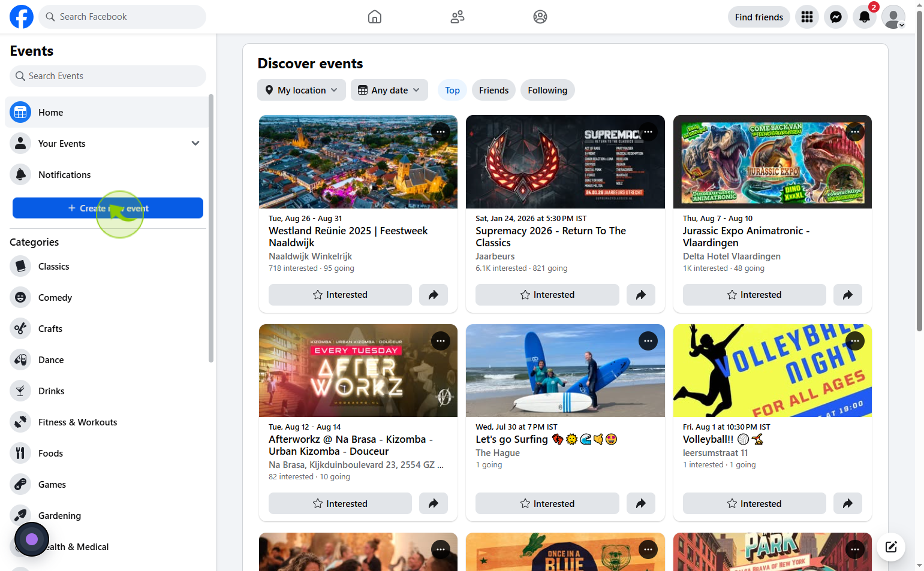The image size is (924, 571).
Task: Open the apps grid menu icon
Action: [807, 17]
